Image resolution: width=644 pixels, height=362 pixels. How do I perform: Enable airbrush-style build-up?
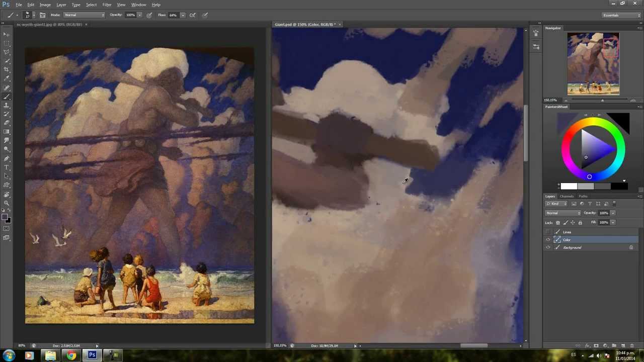193,15
